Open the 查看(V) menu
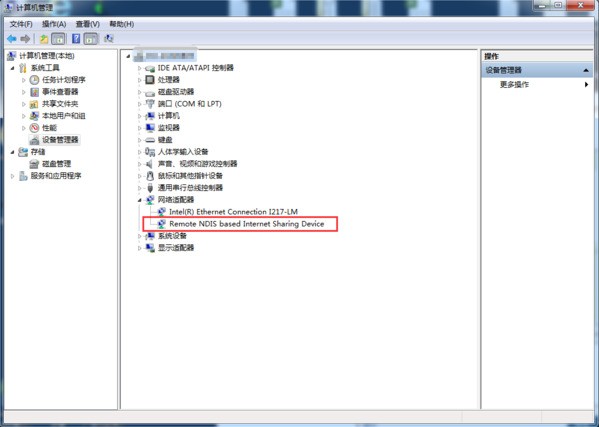 (x=87, y=24)
